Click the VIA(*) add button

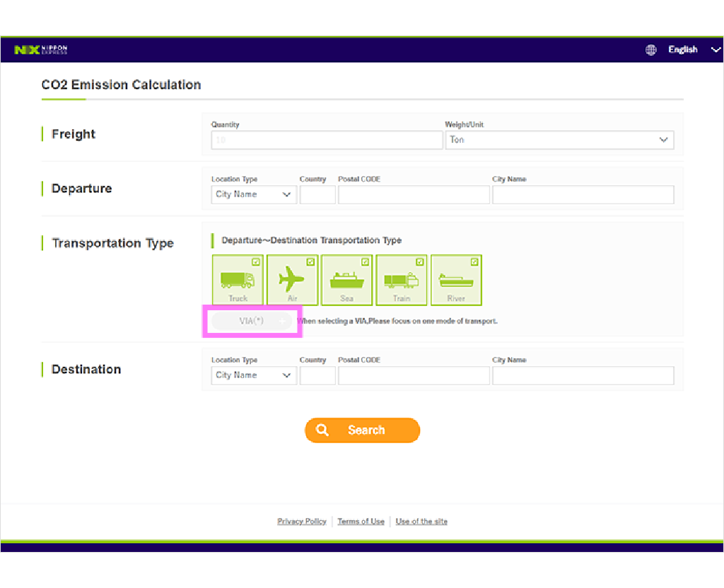pyautogui.click(x=252, y=321)
